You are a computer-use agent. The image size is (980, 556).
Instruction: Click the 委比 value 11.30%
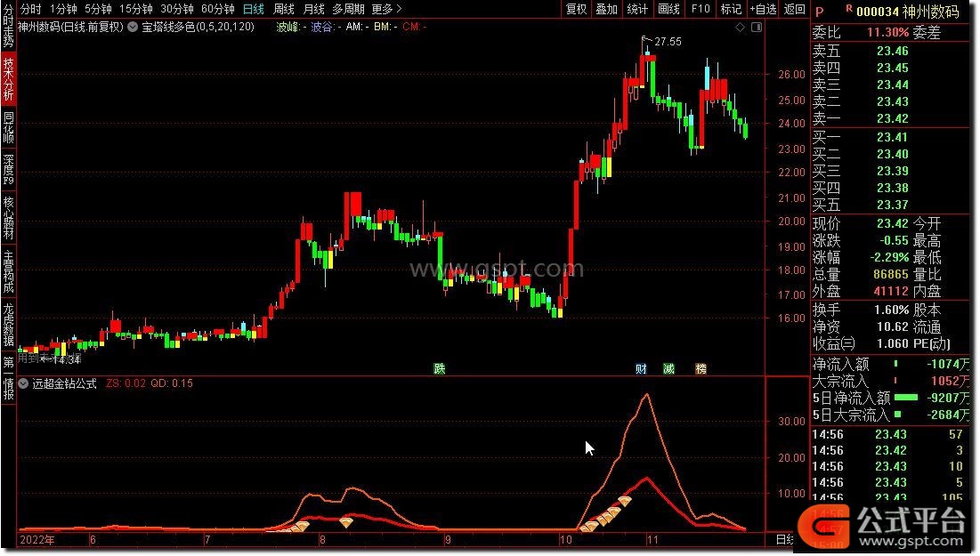(887, 33)
